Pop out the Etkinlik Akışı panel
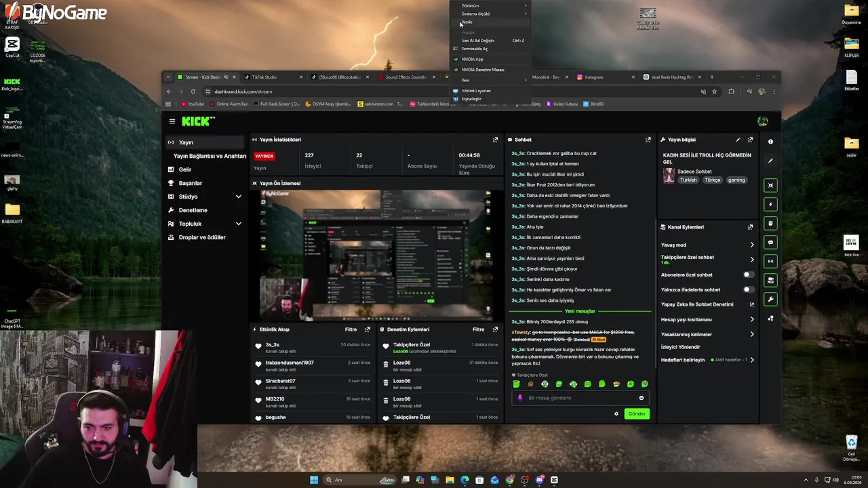Image resolution: width=868 pixels, height=488 pixels. pyautogui.click(x=368, y=329)
